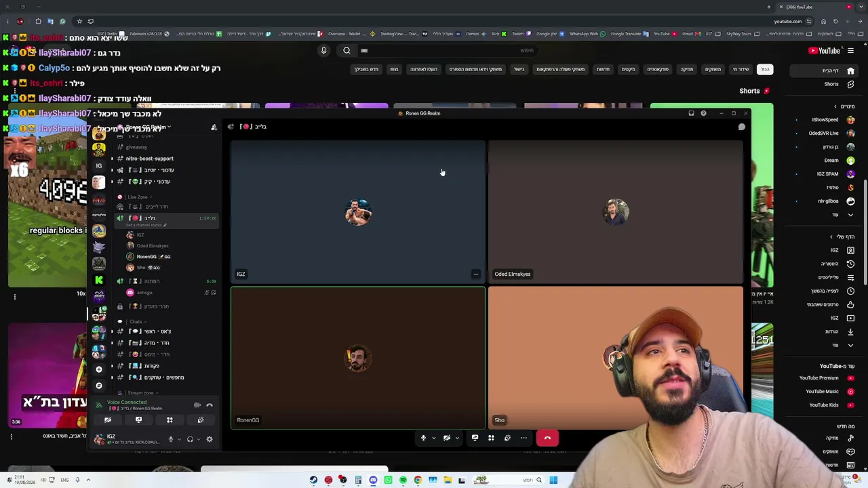This screenshot has height=488, width=868.
Task: Open the YouTube watch history icon
Action: point(850,264)
